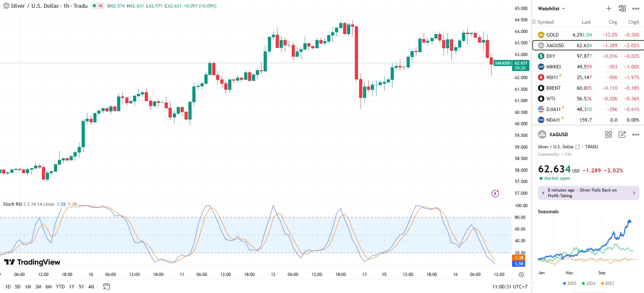Add a symbol with the watchlist plus icon
The width and height of the screenshot is (644, 293).
tap(609, 9)
